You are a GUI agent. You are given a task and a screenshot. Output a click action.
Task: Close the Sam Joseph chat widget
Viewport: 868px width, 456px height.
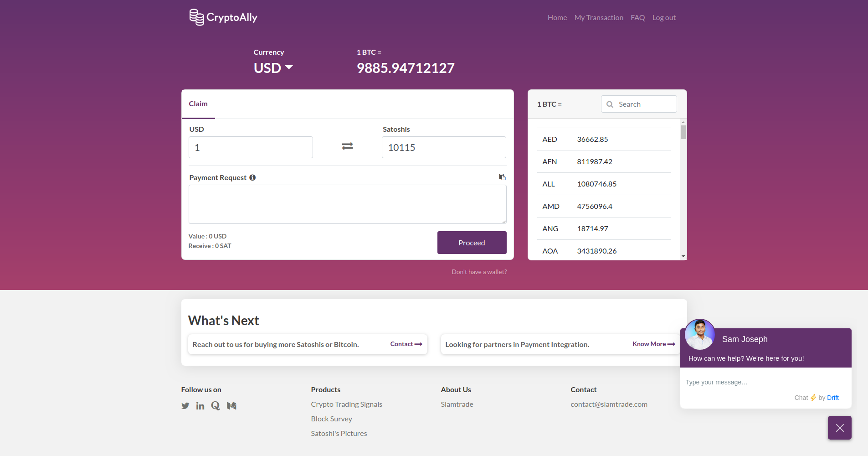[x=839, y=427]
